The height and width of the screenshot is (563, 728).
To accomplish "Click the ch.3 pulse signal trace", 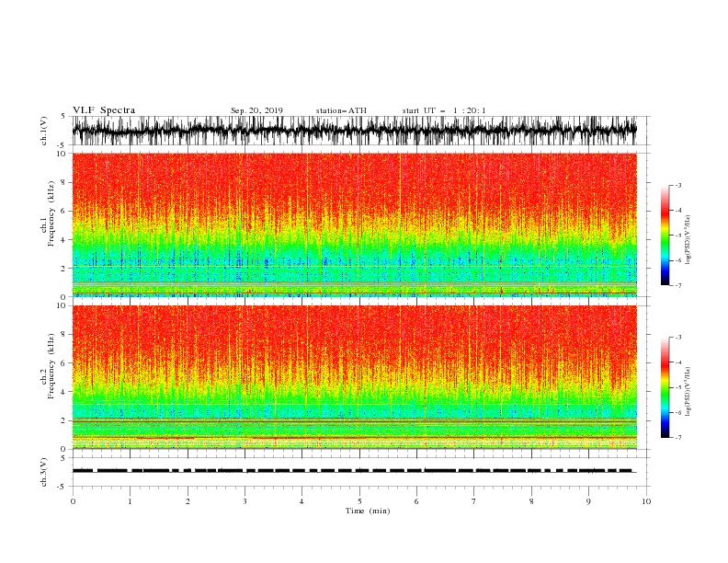I will pyautogui.click(x=354, y=471).
